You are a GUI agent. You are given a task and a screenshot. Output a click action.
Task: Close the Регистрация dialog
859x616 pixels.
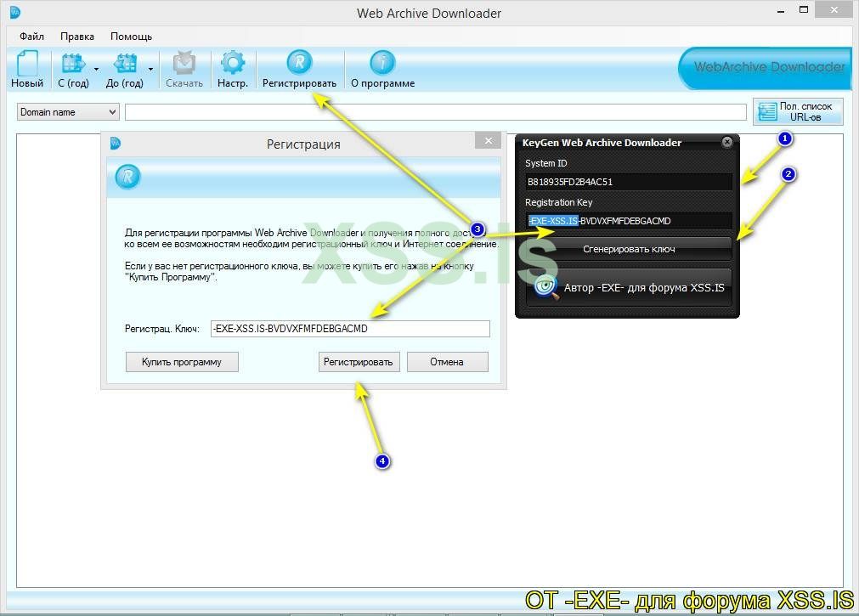488,141
